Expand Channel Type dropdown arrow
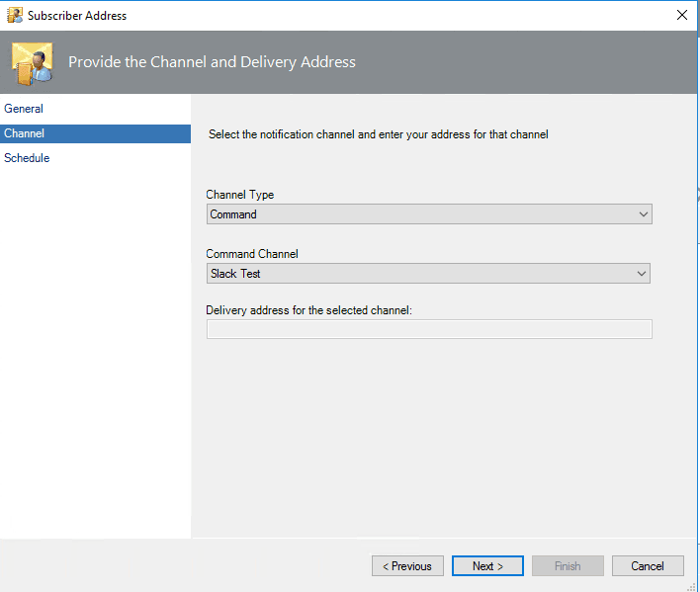The width and height of the screenshot is (700, 592). coord(643,214)
